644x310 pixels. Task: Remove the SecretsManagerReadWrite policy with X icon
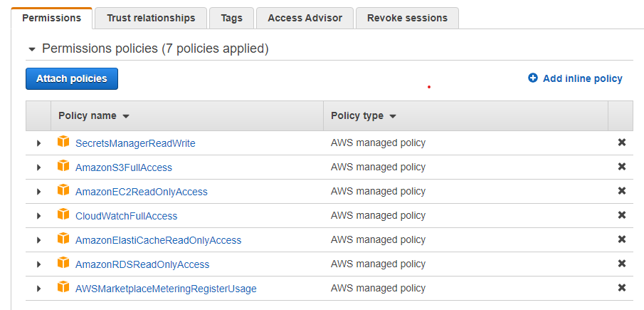pyautogui.click(x=621, y=143)
